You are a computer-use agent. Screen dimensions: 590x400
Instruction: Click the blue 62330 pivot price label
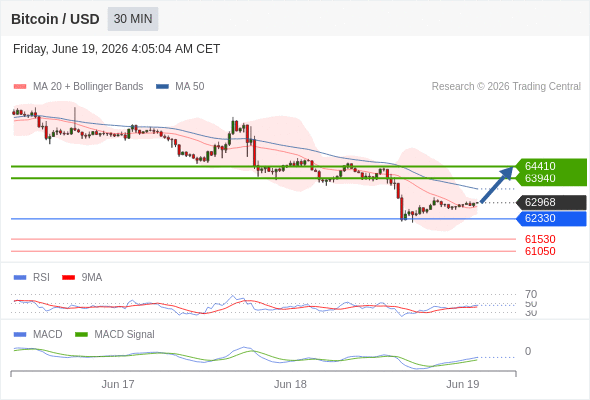point(551,219)
